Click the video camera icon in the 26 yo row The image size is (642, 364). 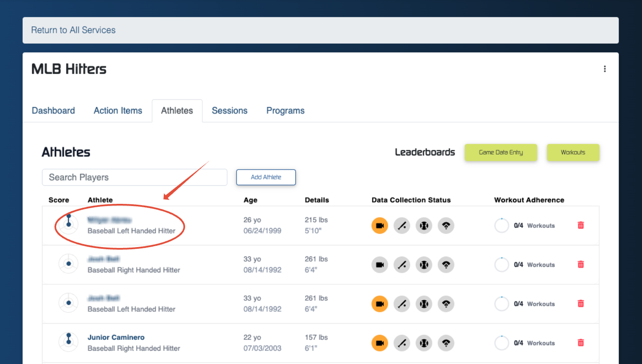pyautogui.click(x=380, y=226)
